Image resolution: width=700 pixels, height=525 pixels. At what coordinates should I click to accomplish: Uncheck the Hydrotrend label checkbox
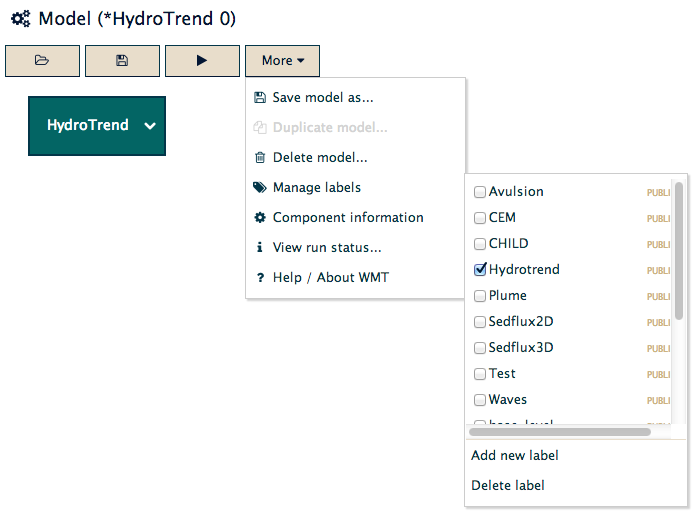480,270
